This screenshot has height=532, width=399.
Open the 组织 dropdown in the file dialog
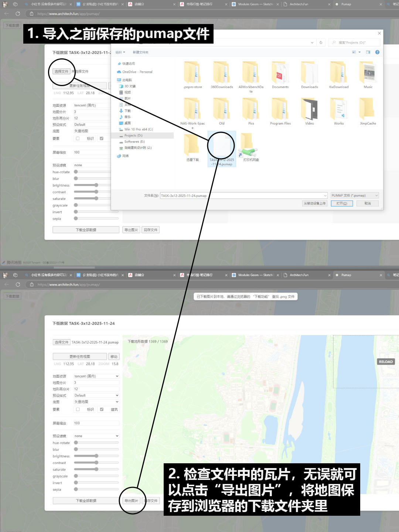120,52
